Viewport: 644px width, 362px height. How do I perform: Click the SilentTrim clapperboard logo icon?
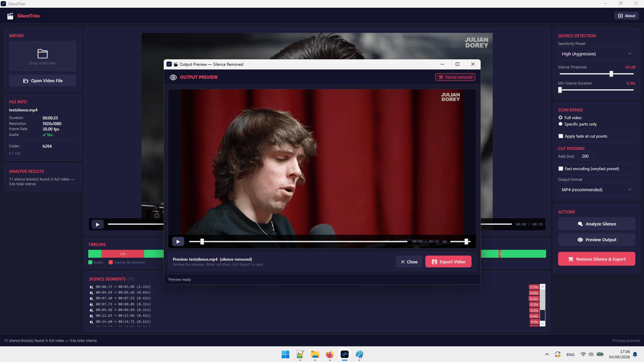pos(10,16)
